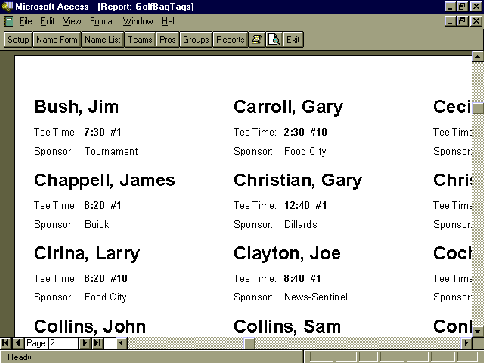The height and width of the screenshot is (363, 484).
Task: Open the Window menu
Action: pyautogui.click(x=138, y=21)
